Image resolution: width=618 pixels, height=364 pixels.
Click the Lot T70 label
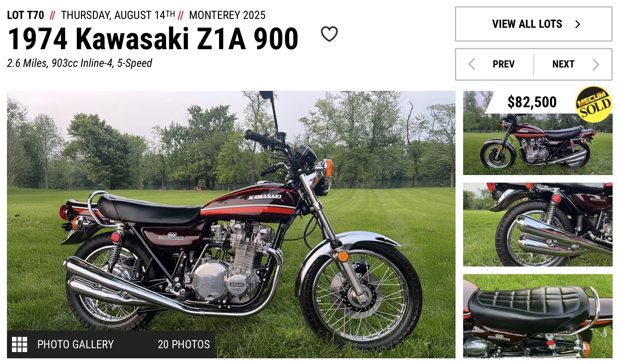(x=26, y=15)
